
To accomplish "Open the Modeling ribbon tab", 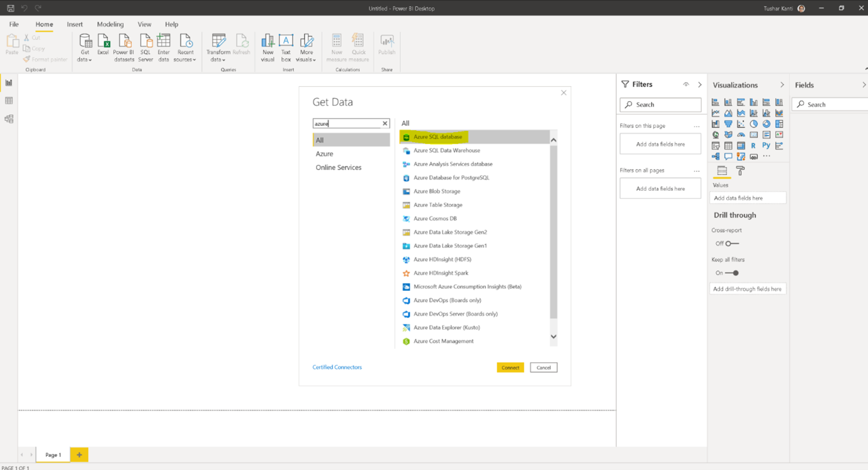I will [110, 24].
